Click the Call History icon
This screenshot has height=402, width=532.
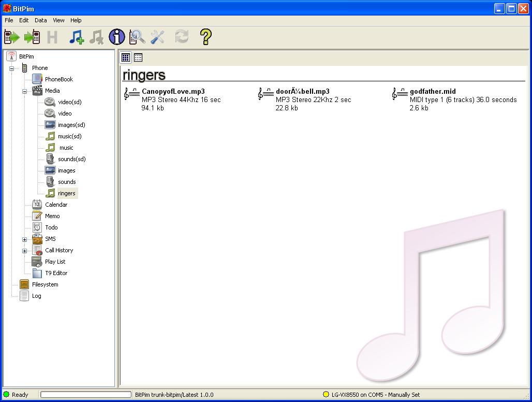37,250
